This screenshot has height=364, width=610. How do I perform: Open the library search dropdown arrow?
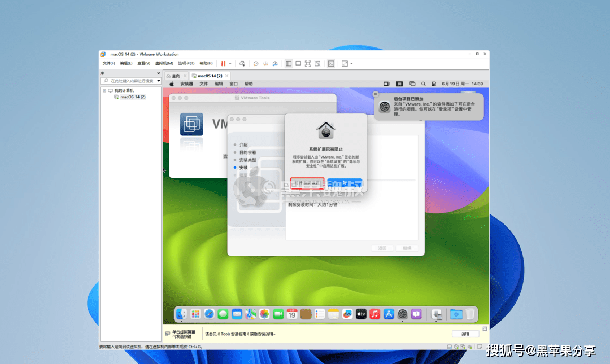click(159, 81)
